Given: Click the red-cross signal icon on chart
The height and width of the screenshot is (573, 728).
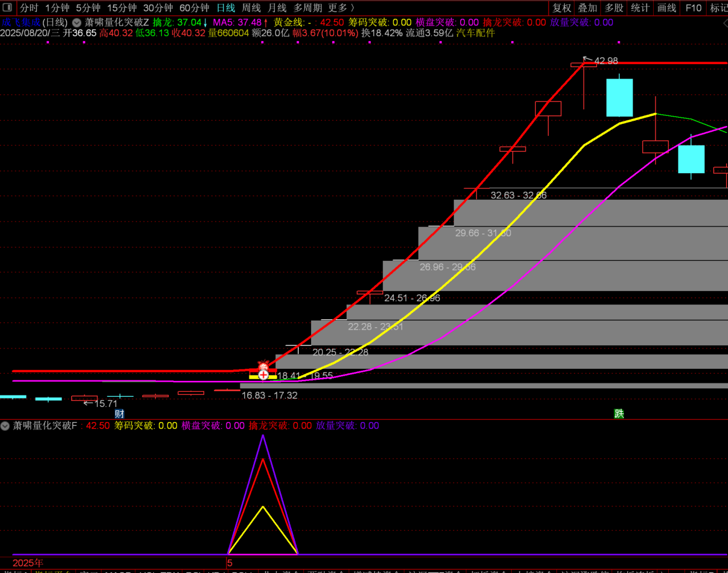Looking at the screenshot, I should tap(263, 375).
